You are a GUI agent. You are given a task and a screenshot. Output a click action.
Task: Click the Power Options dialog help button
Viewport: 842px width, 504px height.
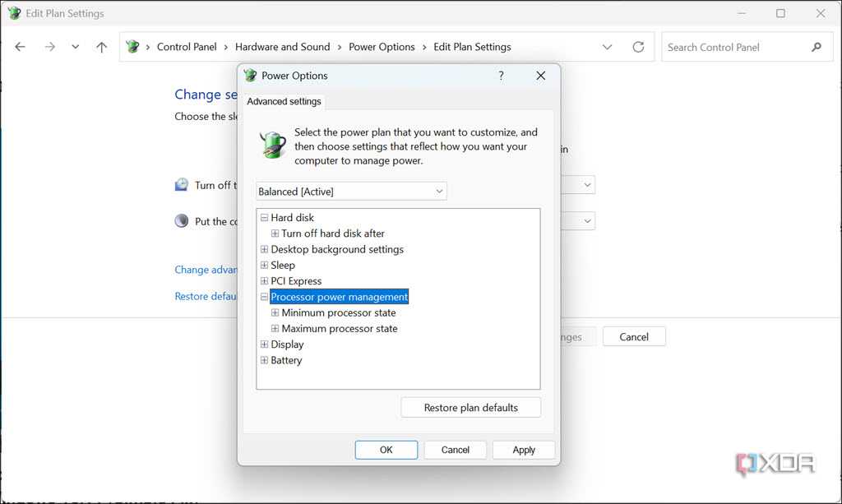(501, 76)
